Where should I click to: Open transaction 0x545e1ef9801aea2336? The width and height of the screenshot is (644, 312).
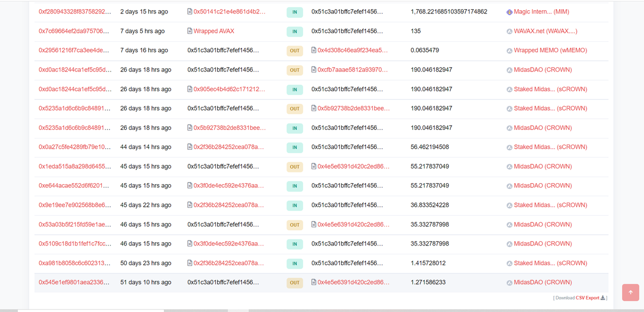click(x=75, y=282)
